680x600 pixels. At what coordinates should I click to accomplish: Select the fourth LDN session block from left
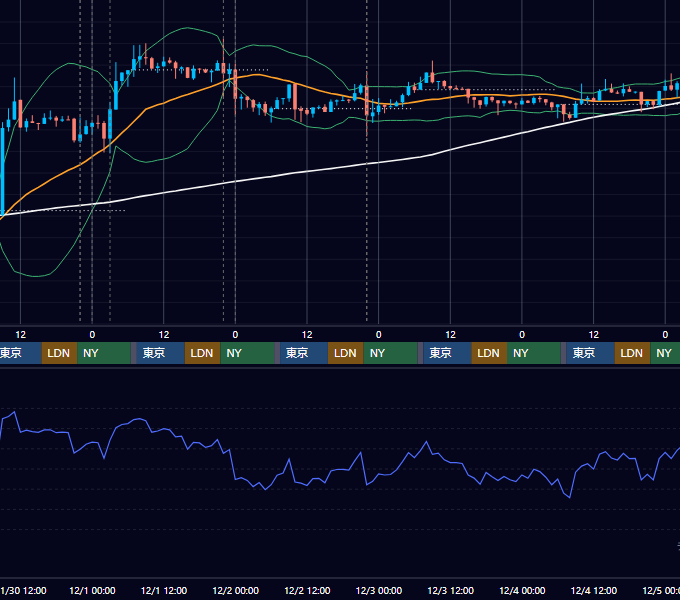[489, 353]
